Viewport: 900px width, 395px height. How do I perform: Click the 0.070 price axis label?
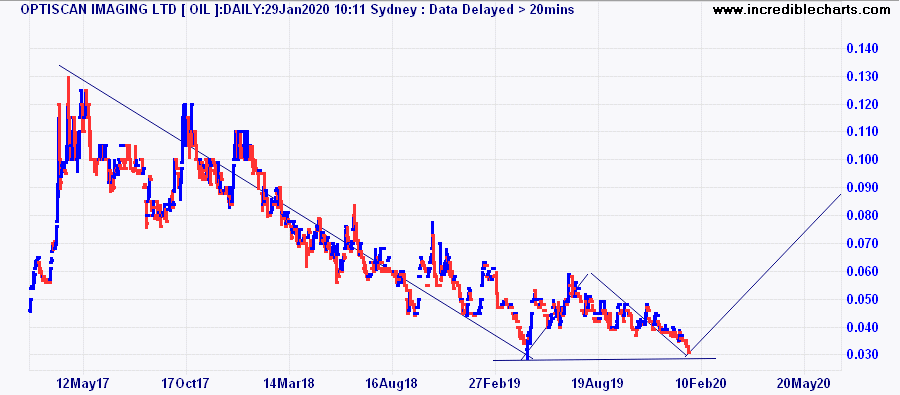coord(863,244)
